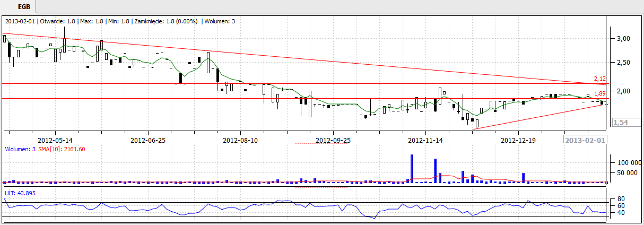Click the red 2,12 resistance level label
Screen dimensions: 644x225
pos(599,79)
